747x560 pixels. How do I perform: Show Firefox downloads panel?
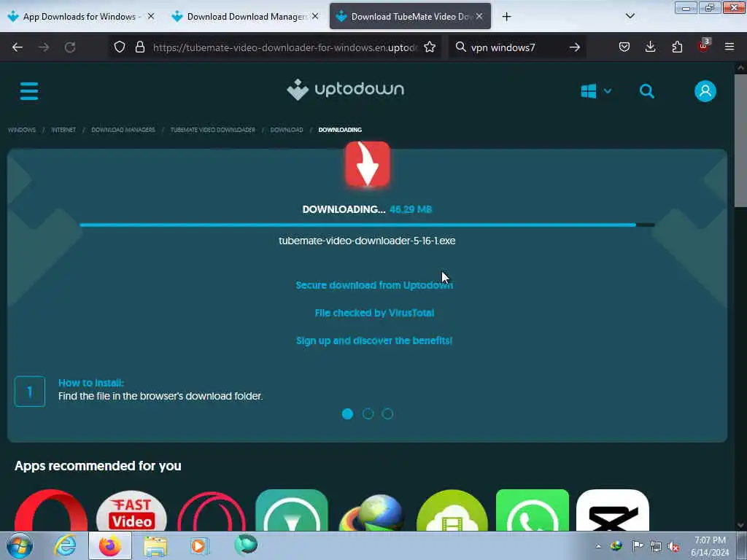click(650, 47)
